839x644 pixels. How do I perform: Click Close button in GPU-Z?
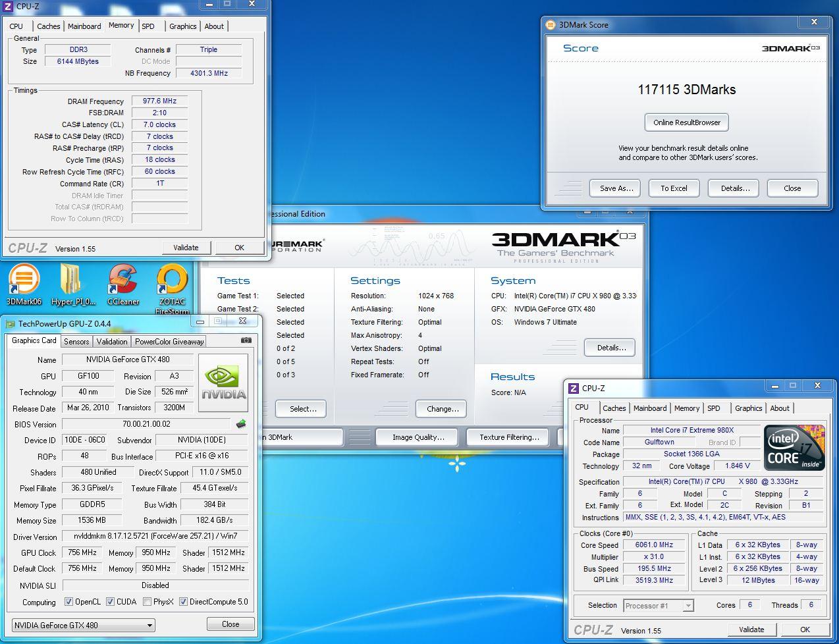pyautogui.click(x=230, y=624)
